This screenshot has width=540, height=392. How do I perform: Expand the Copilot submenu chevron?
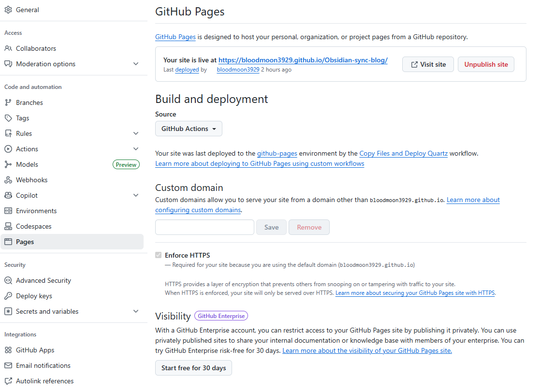click(136, 196)
